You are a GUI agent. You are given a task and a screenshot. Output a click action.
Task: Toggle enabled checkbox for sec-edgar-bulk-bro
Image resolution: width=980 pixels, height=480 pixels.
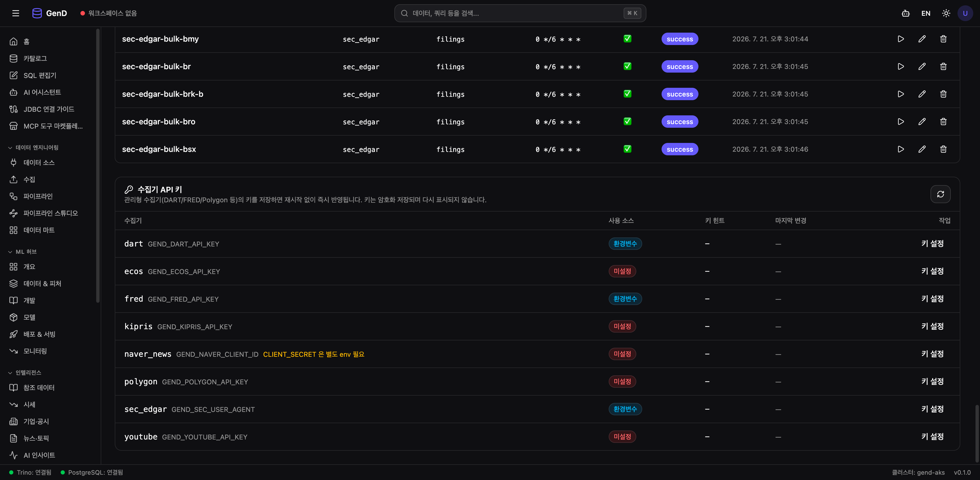coord(627,122)
